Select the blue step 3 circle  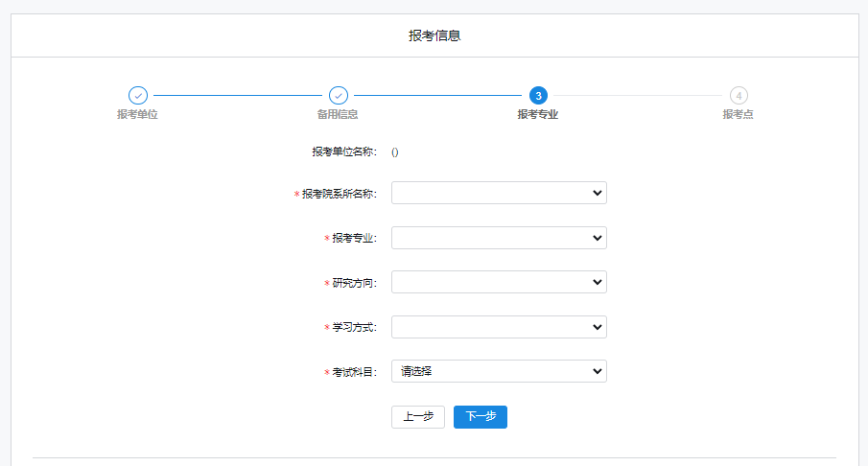[538, 96]
